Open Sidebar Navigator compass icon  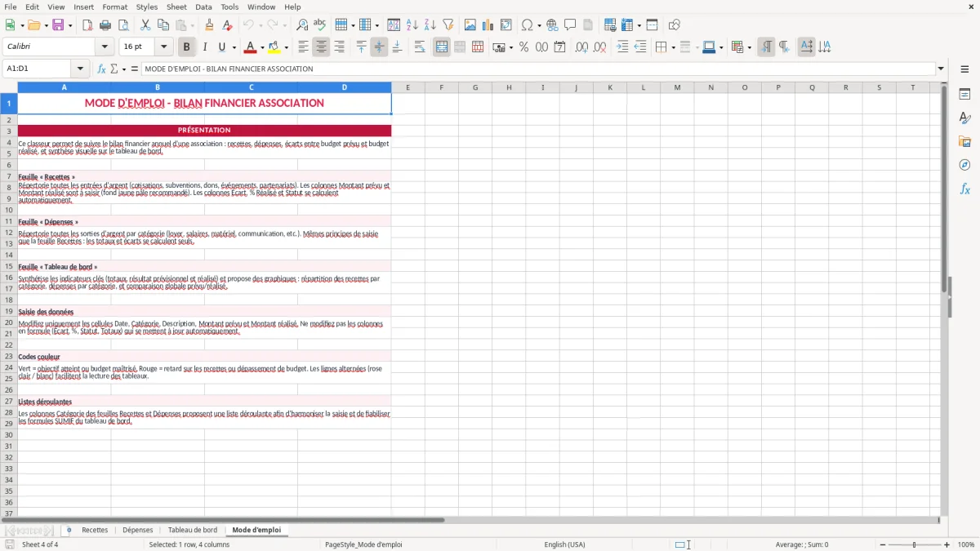pyautogui.click(x=964, y=165)
